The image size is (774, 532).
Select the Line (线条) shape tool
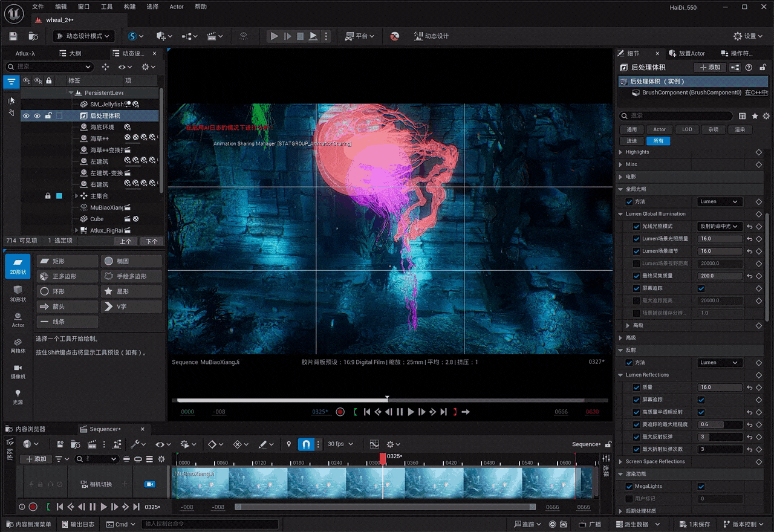click(x=67, y=322)
